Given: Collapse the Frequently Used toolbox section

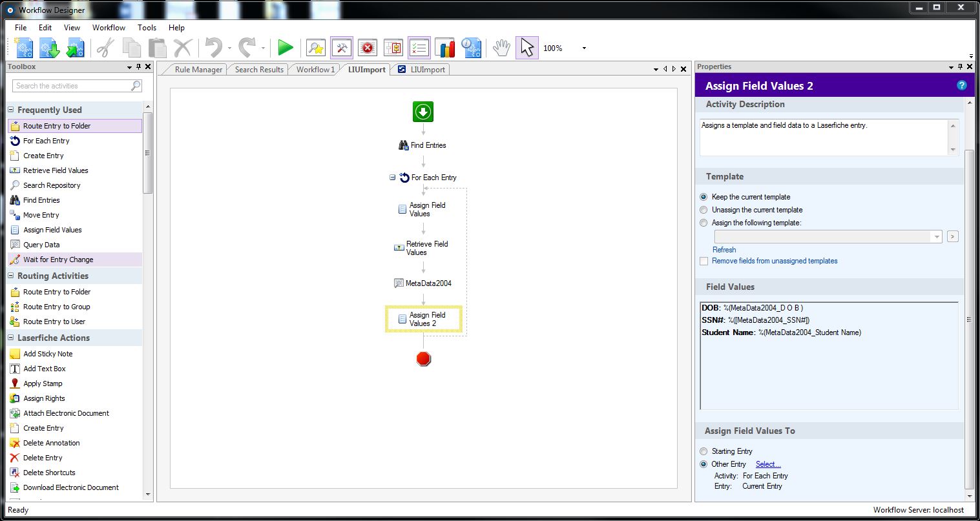Looking at the screenshot, I should pyautogui.click(x=11, y=110).
